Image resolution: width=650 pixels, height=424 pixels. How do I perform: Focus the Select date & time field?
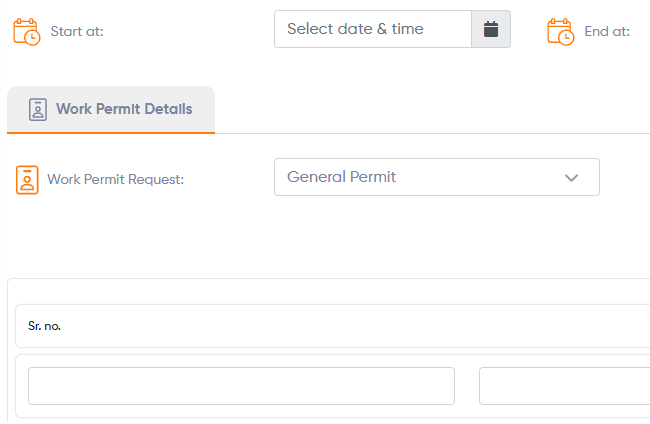point(373,29)
